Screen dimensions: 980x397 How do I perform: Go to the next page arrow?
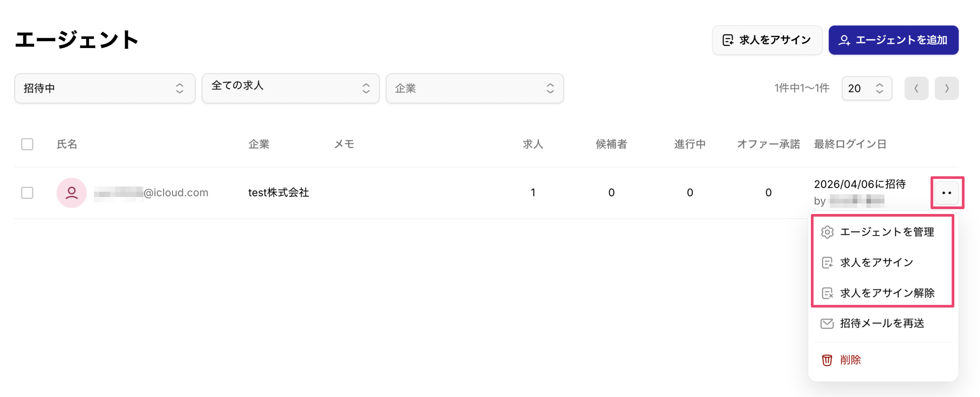[x=947, y=88]
